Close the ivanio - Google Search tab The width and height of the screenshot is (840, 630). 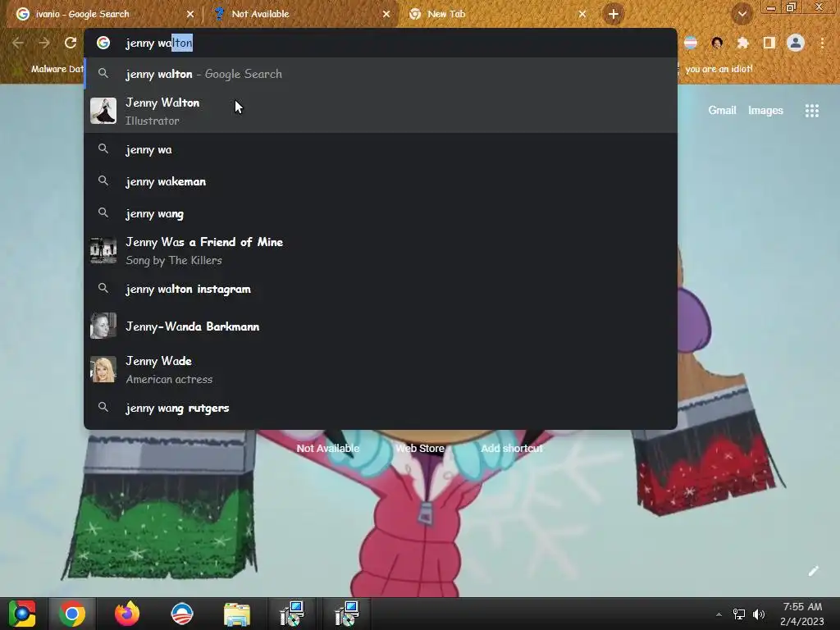(x=190, y=14)
